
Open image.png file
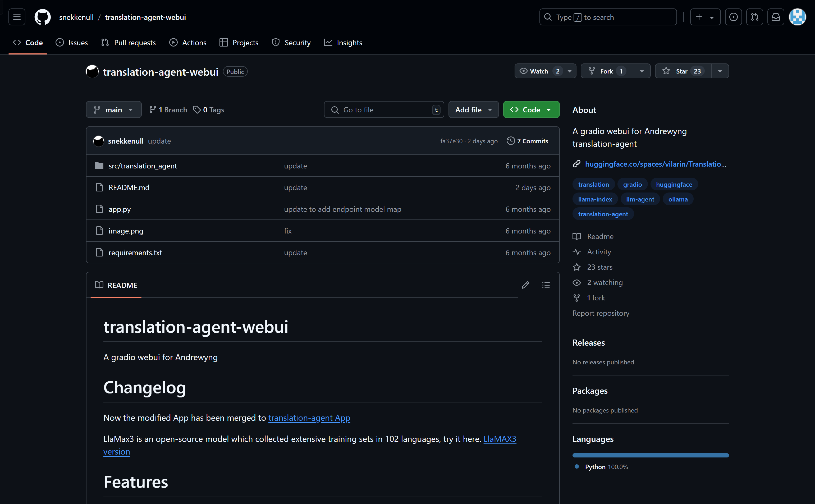(126, 231)
